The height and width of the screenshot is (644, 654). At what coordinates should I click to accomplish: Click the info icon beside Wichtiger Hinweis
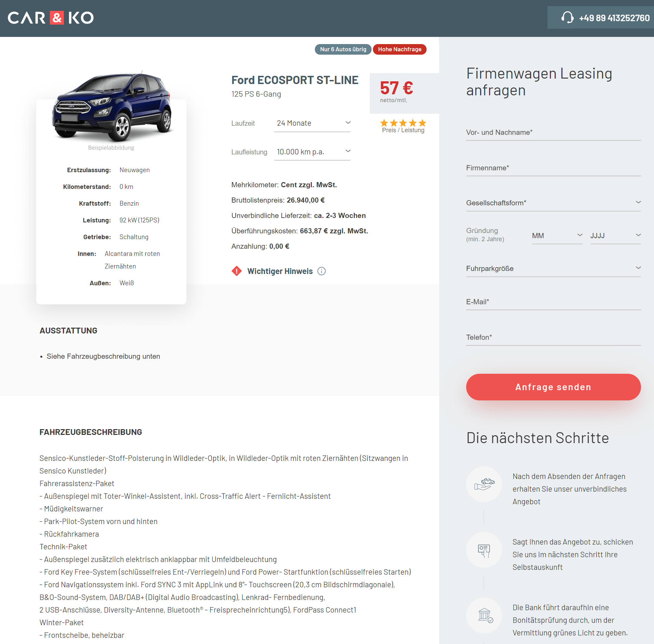click(x=321, y=271)
